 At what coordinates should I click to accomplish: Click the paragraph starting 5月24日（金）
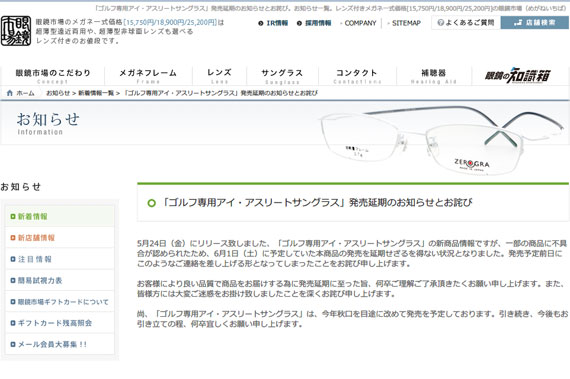[x=352, y=253]
